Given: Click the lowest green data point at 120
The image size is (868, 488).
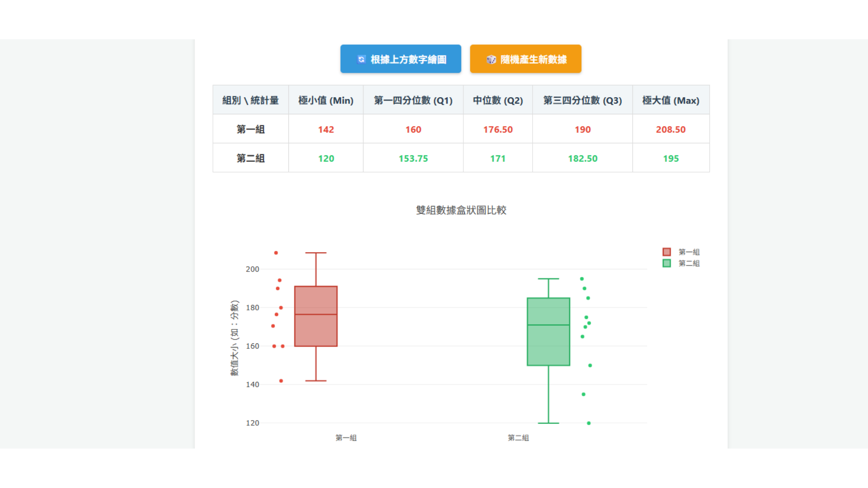Looking at the screenshot, I should [589, 423].
